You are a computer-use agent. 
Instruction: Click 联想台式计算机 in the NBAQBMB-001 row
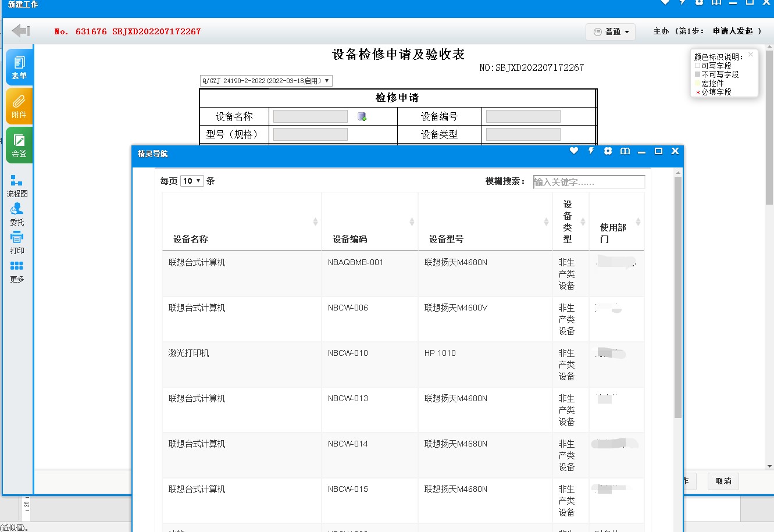point(197,262)
